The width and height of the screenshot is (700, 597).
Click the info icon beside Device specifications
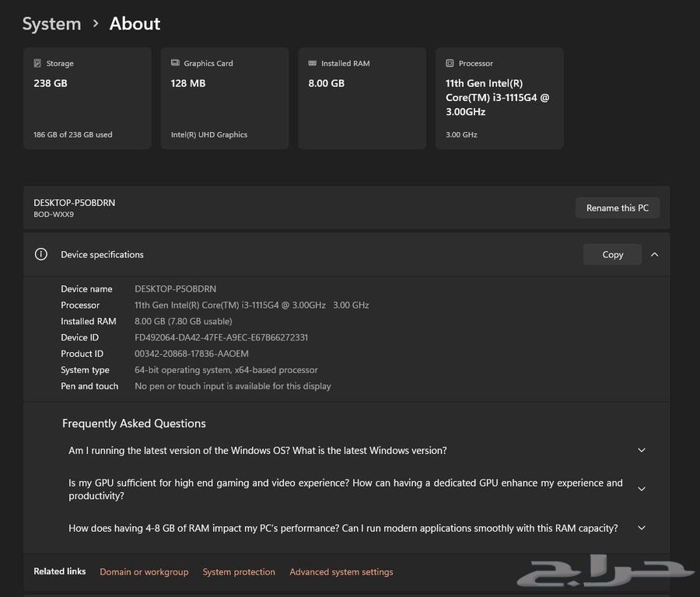click(x=40, y=254)
